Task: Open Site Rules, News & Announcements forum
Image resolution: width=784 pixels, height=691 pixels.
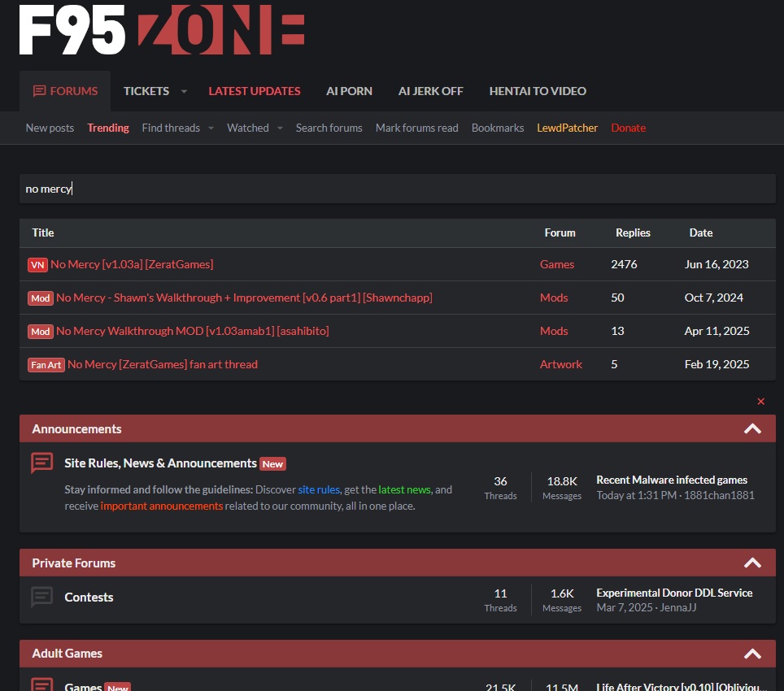Action: point(160,463)
